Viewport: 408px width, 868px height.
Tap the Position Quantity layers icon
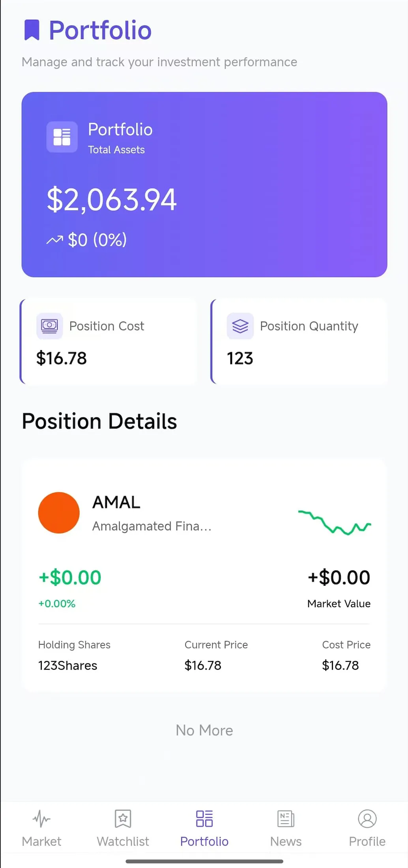tap(240, 326)
